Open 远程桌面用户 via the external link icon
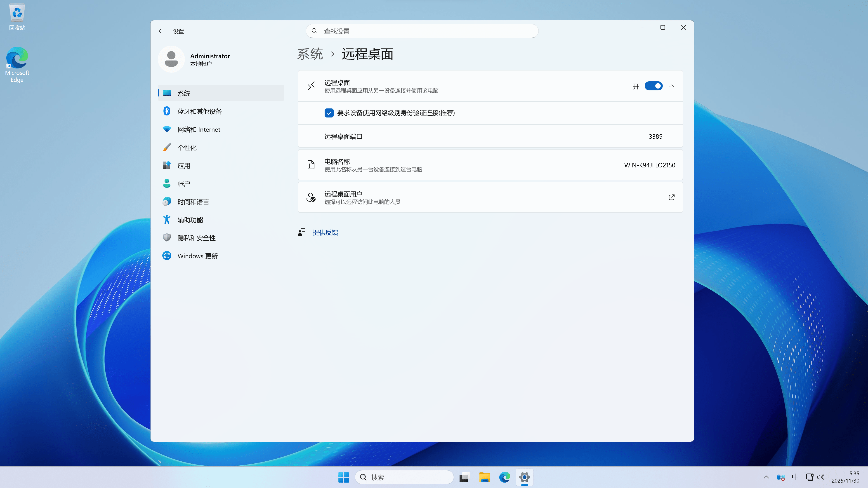Screen dimensions: 868x488 (671, 197)
